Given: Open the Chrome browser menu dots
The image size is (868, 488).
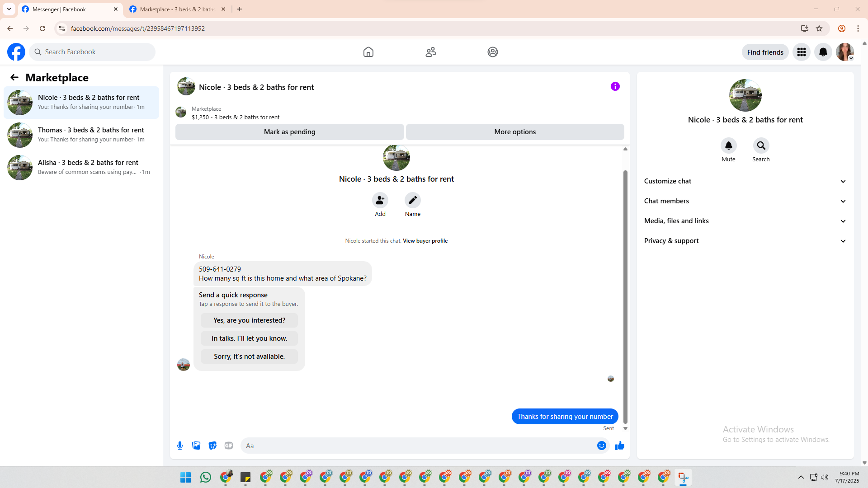Looking at the screenshot, I should 858,28.
